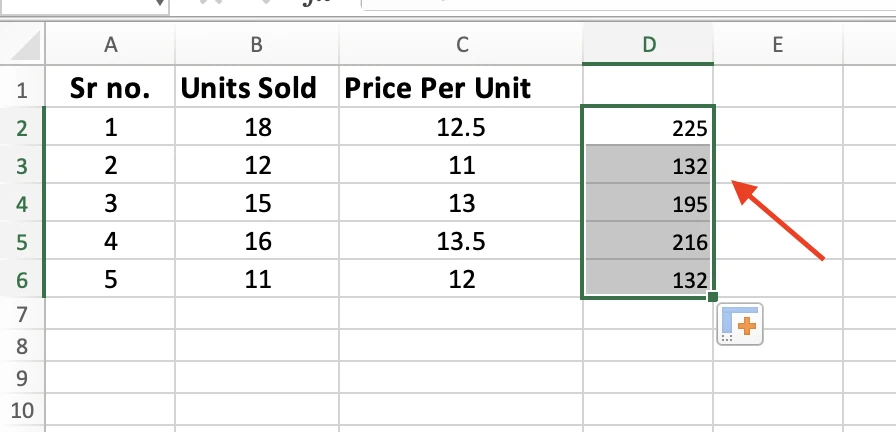Viewport: 896px width, 432px height.
Task: Click price value 13.5
Action: pyautogui.click(x=461, y=242)
